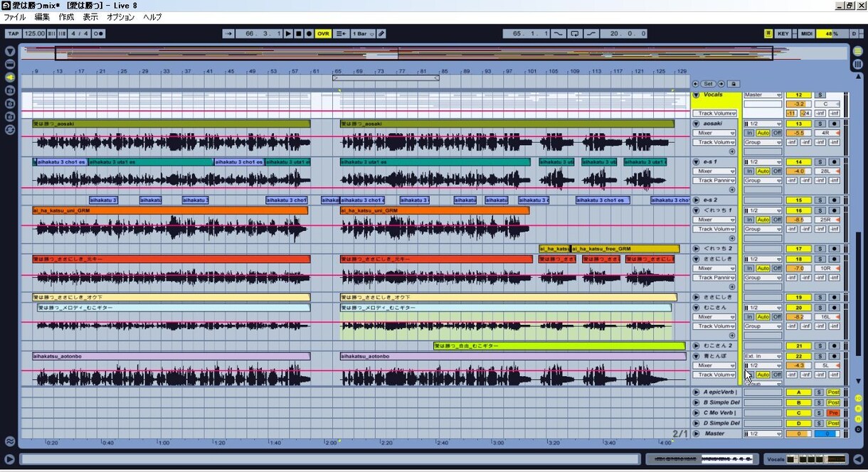Image resolution: width=868 pixels, height=472 pixels.
Task: Click the tempo field showing 125.00
Action: pyautogui.click(x=34, y=33)
